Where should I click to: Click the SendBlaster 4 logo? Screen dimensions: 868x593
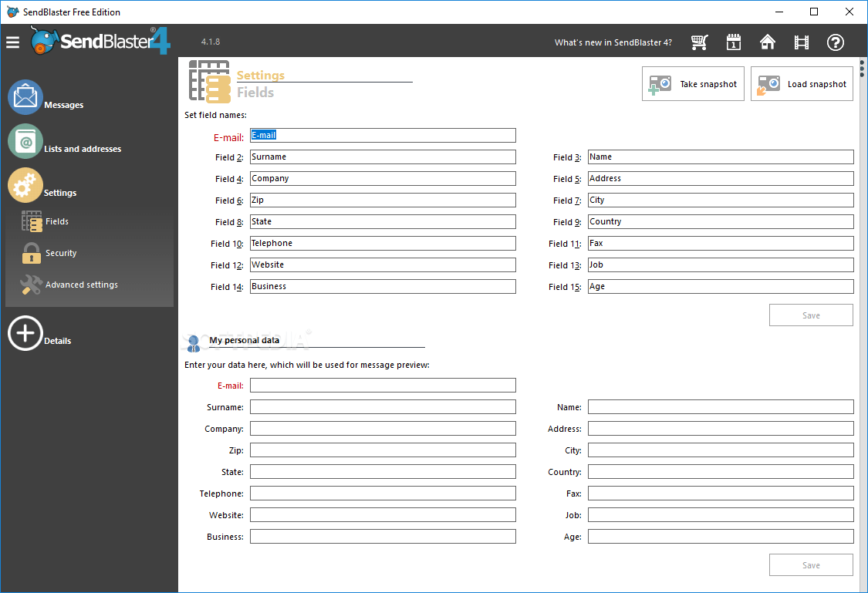click(100, 41)
